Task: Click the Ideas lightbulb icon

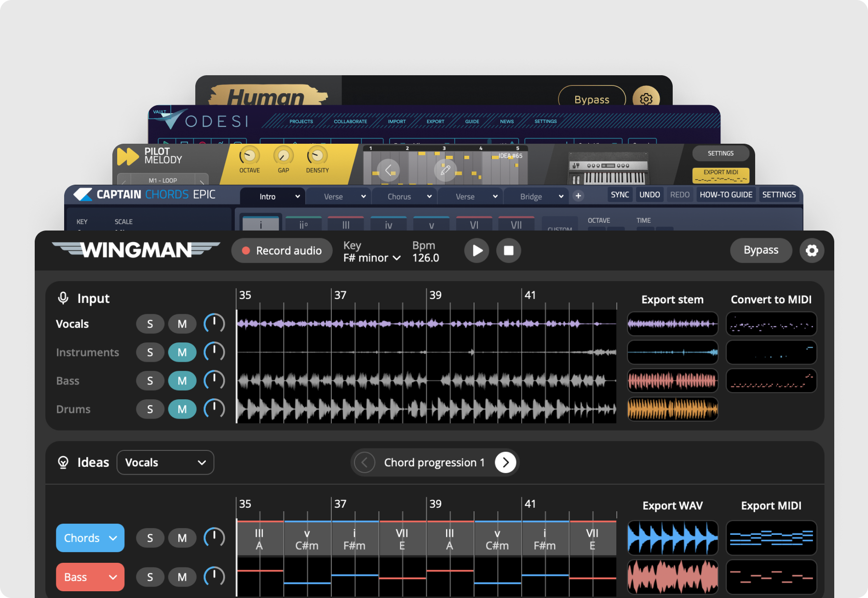Action: (63, 462)
